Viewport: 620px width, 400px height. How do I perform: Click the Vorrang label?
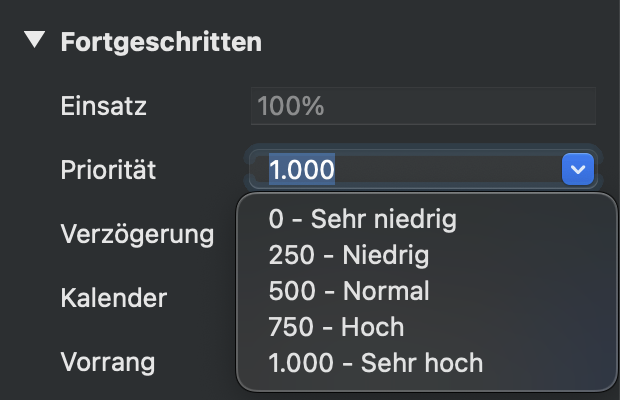click(108, 361)
